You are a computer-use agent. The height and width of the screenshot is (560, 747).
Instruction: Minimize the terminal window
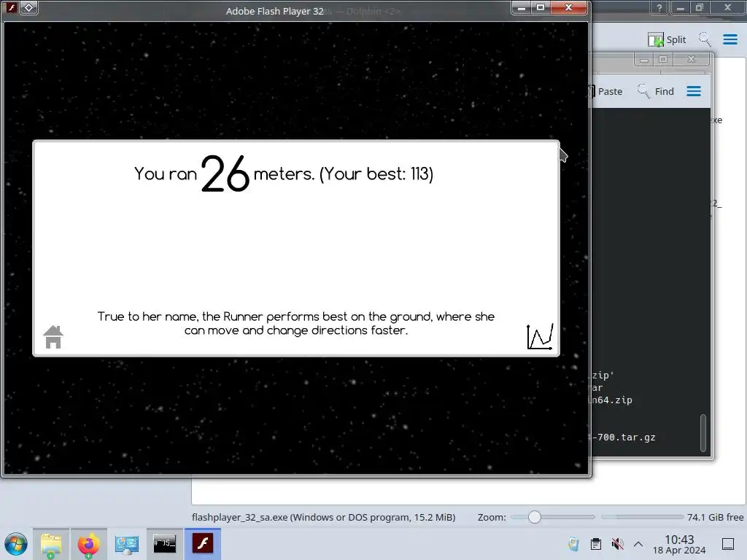click(643, 60)
